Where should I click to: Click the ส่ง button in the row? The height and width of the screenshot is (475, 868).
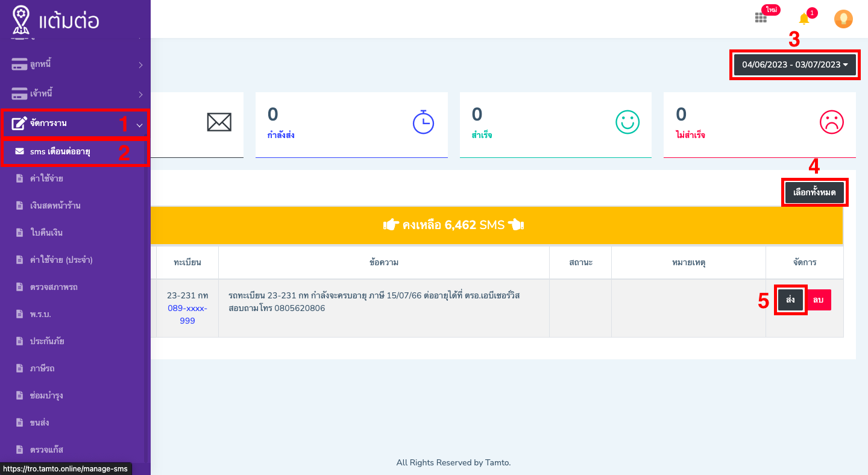click(x=790, y=300)
